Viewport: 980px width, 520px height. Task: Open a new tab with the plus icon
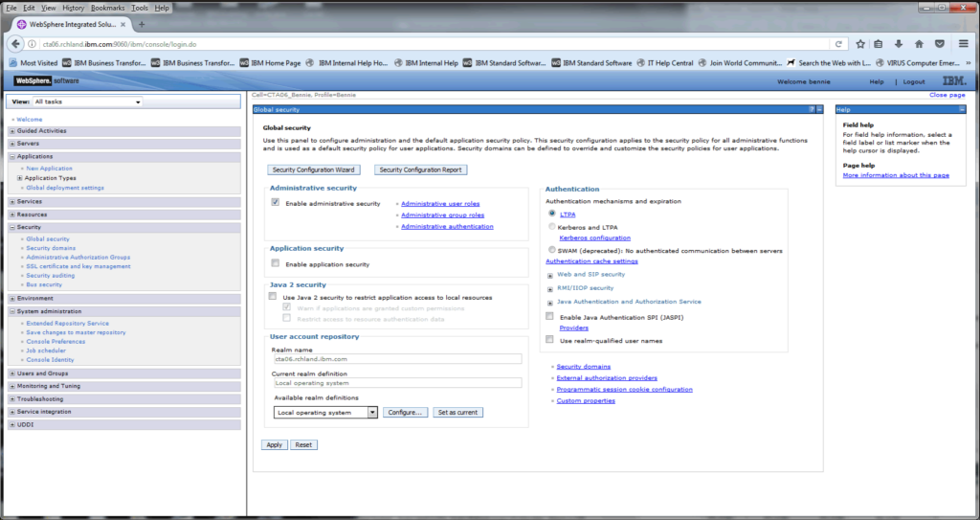point(142,24)
